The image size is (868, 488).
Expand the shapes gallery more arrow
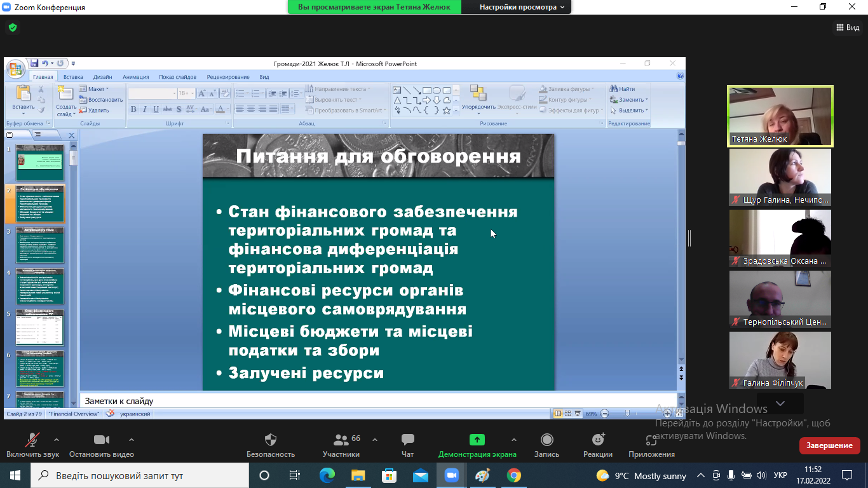point(456,111)
